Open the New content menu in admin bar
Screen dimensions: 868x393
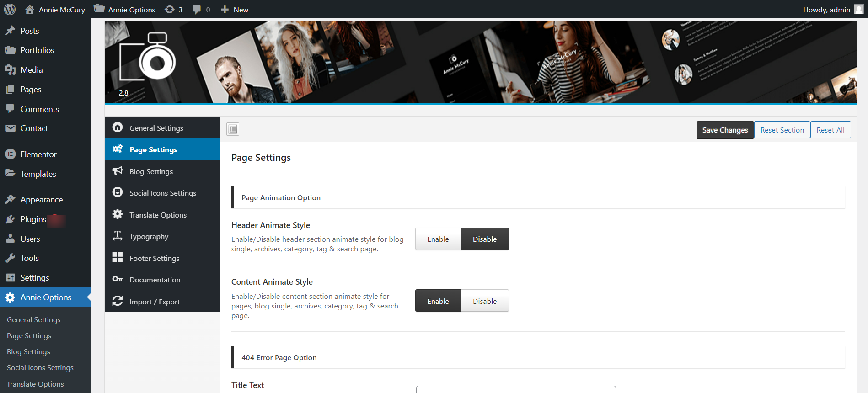[235, 10]
